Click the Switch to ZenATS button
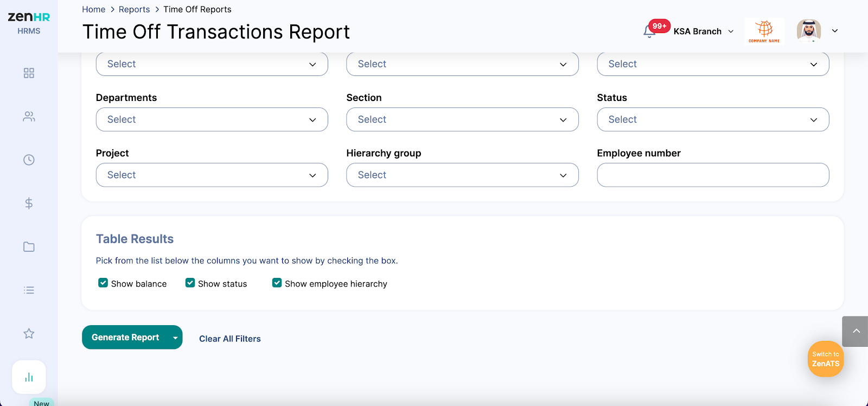 pyautogui.click(x=825, y=359)
